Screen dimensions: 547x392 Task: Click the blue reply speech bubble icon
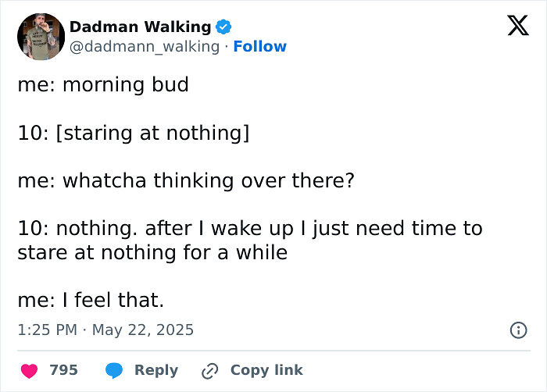pos(114,370)
